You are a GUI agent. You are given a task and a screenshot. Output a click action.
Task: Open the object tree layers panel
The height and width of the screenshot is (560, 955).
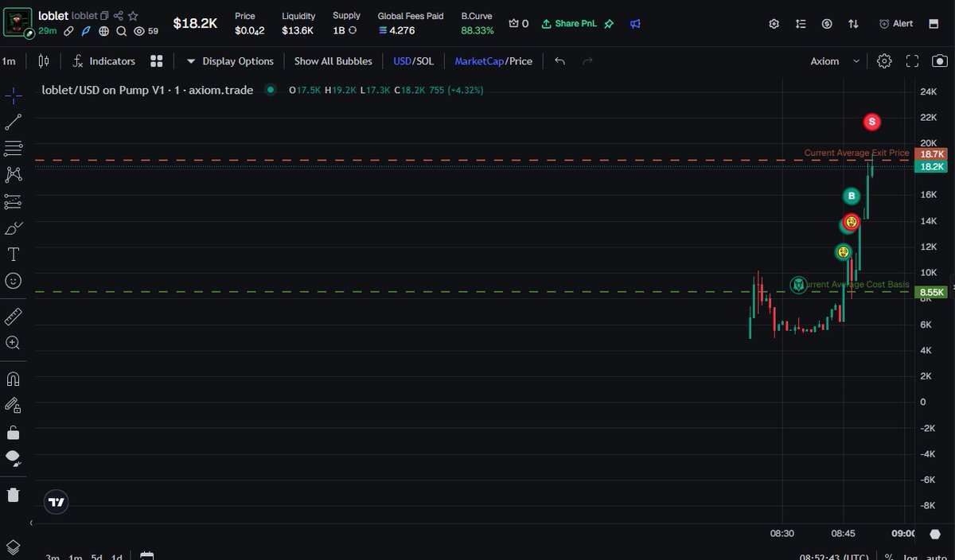pos(13,547)
